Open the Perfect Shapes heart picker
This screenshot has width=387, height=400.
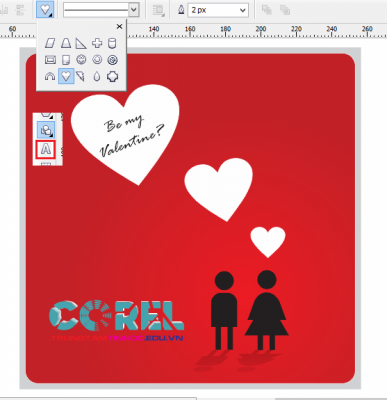tap(45, 10)
